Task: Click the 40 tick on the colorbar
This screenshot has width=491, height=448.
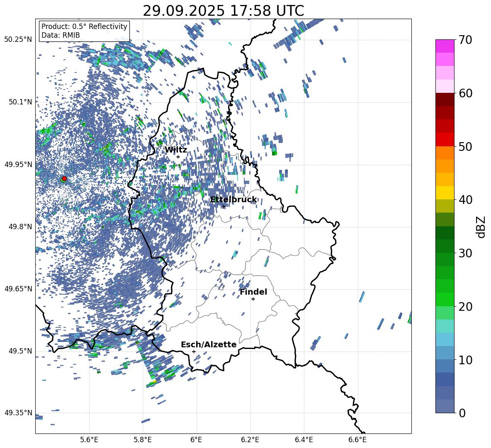Action: click(x=465, y=200)
